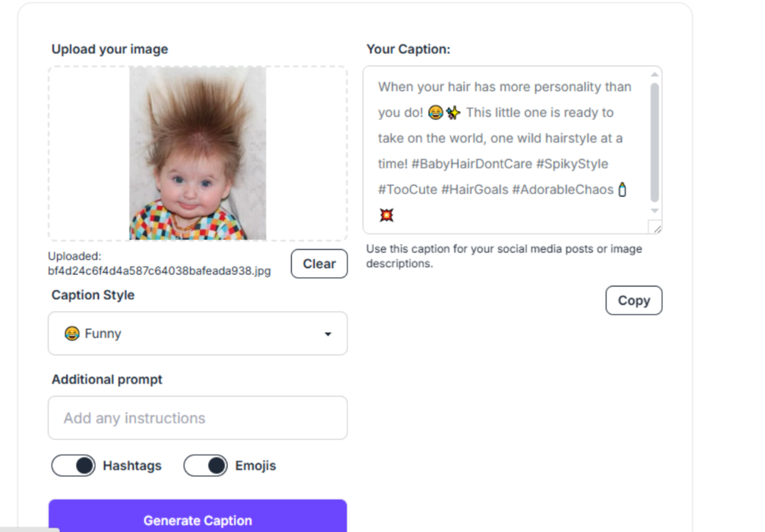The image size is (765, 532).
Task: Click the Hashtags label text
Action: [132, 465]
